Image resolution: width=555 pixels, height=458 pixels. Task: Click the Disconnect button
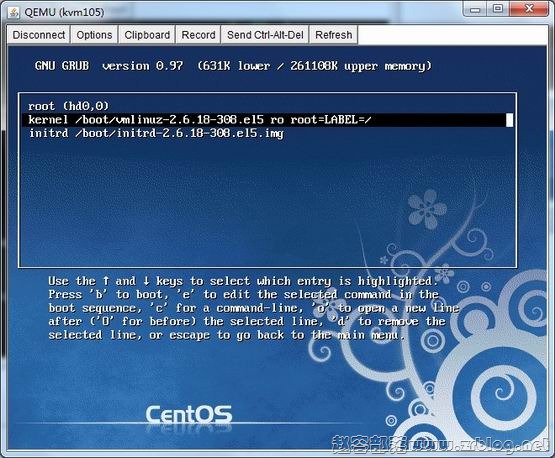39,35
